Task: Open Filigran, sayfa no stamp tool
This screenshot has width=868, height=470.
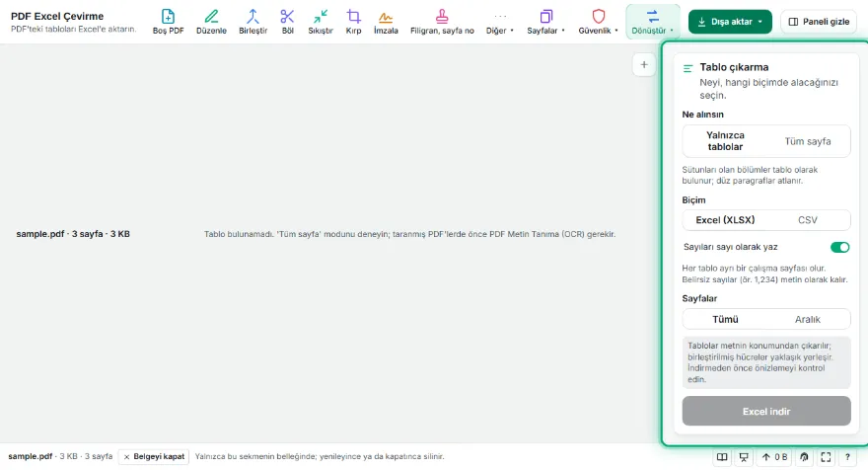Action: point(442,22)
